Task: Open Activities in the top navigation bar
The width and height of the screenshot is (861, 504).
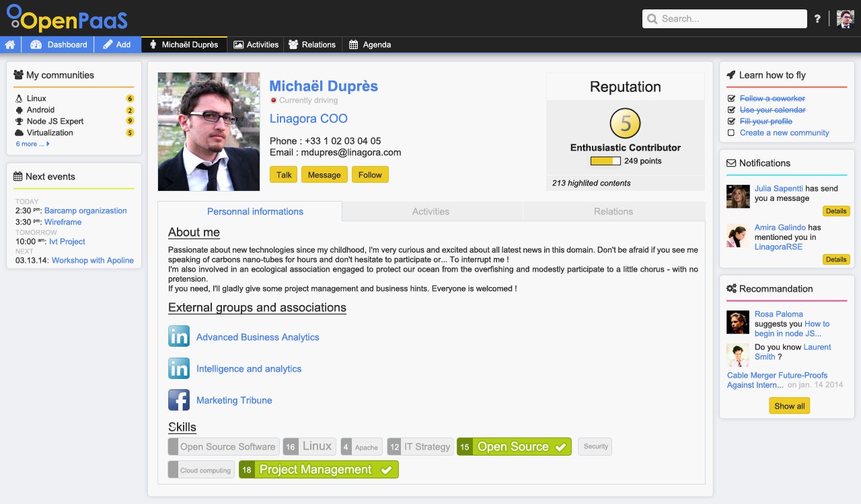Action: (256, 45)
